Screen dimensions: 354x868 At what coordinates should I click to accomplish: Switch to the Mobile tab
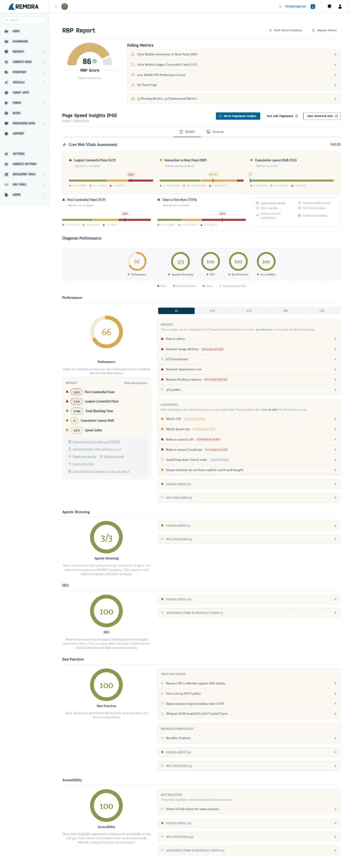(x=187, y=132)
